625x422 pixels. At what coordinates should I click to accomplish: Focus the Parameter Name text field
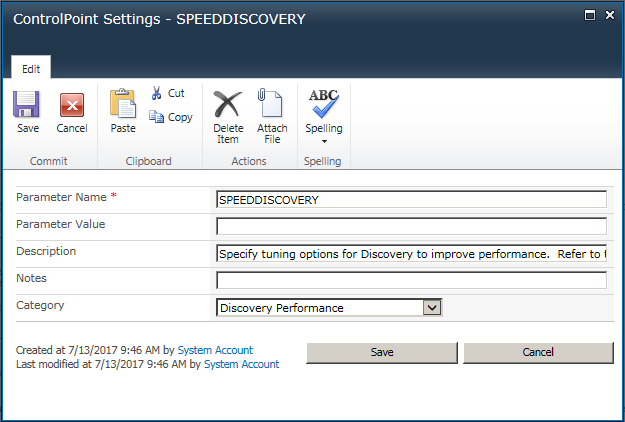[411, 199]
